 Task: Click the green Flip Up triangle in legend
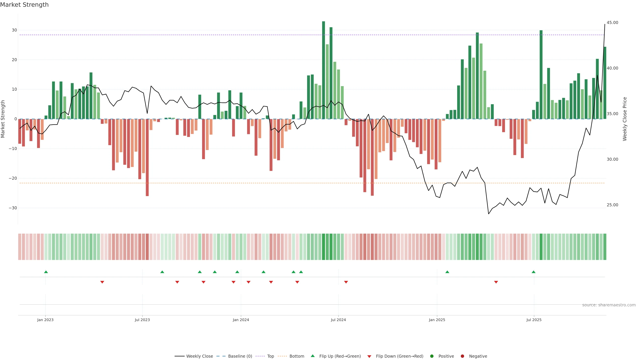pos(312,356)
